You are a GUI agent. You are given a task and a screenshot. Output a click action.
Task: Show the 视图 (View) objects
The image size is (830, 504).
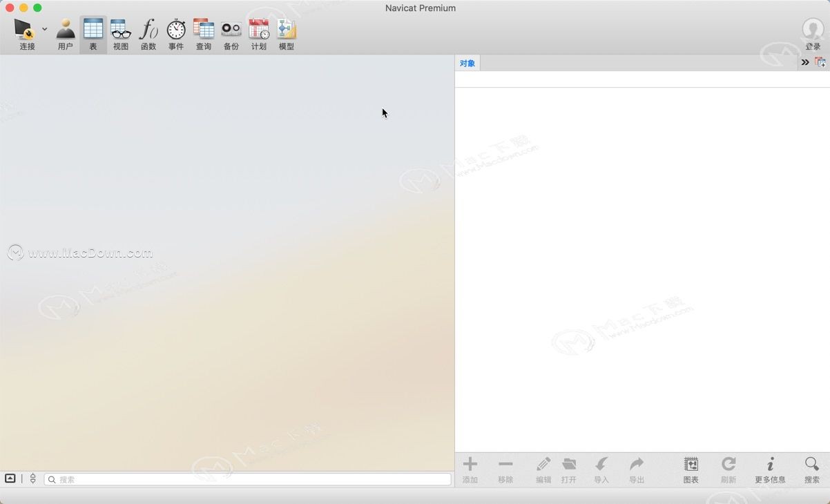click(x=121, y=35)
